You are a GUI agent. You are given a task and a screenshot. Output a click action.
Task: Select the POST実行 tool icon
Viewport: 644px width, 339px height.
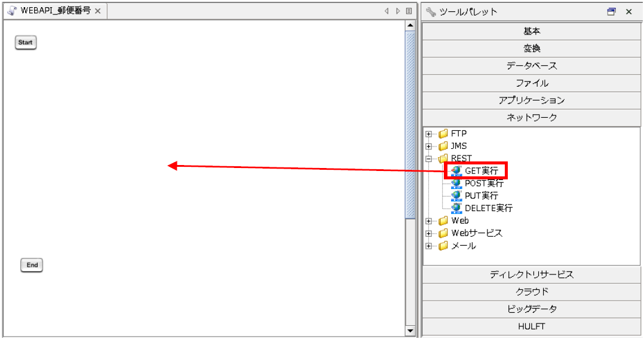click(457, 184)
